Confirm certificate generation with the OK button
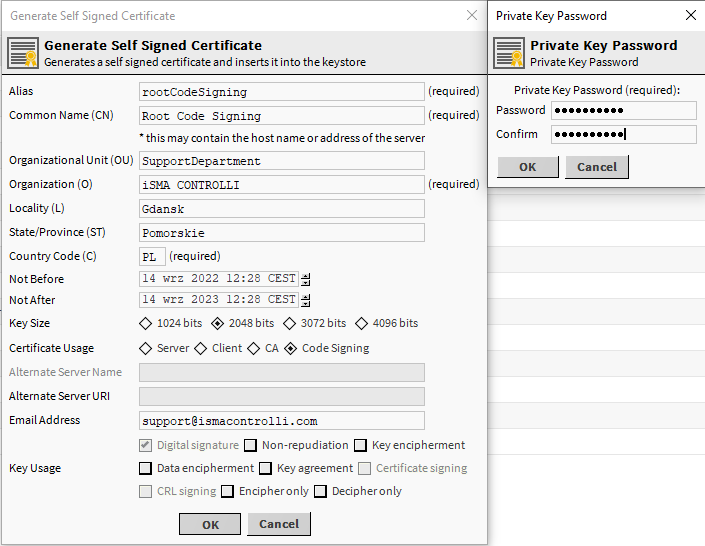The width and height of the screenshot is (705, 546). pos(210,524)
